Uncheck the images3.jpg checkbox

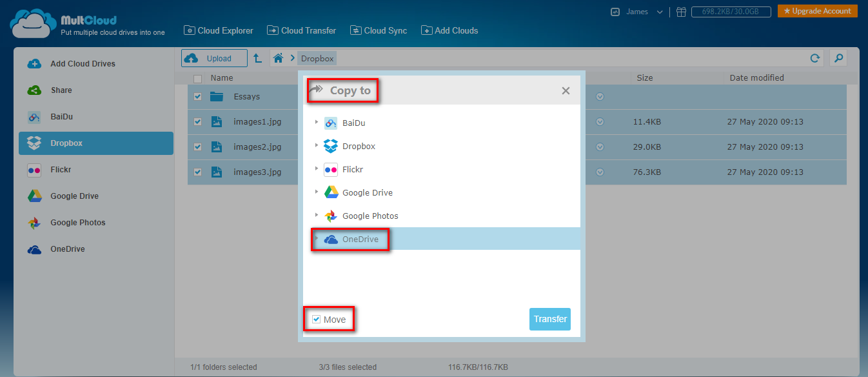click(198, 172)
